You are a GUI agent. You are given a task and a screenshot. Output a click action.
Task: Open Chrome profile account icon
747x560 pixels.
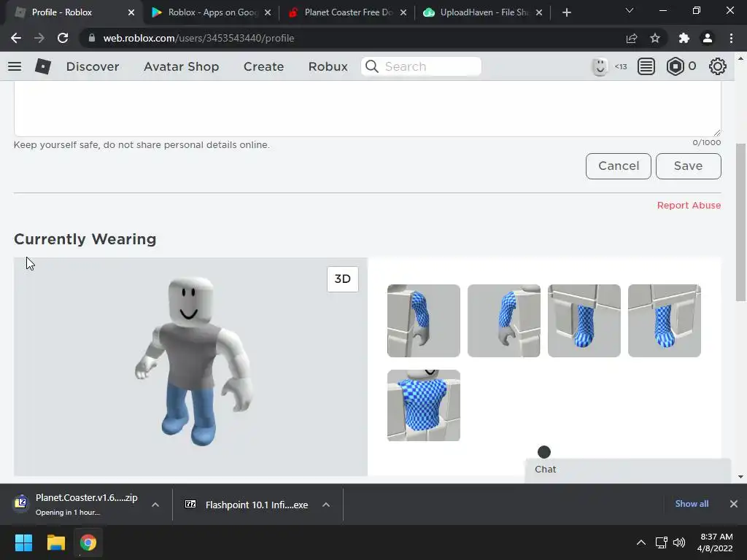(x=708, y=38)
